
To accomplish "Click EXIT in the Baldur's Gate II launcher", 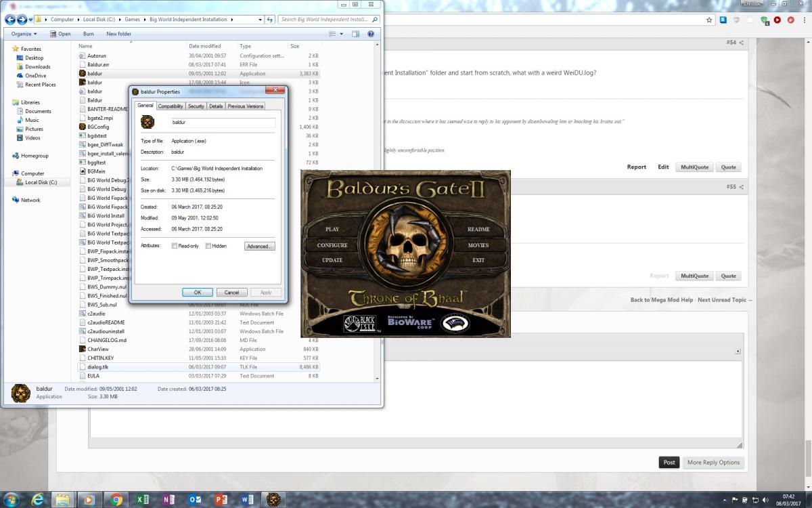I will point(478,260).
